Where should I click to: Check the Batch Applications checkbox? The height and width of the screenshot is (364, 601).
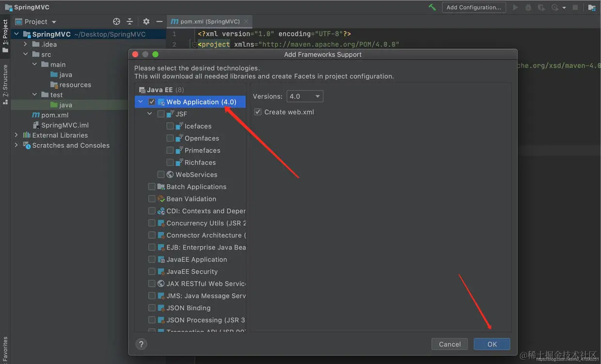[152, 187]
